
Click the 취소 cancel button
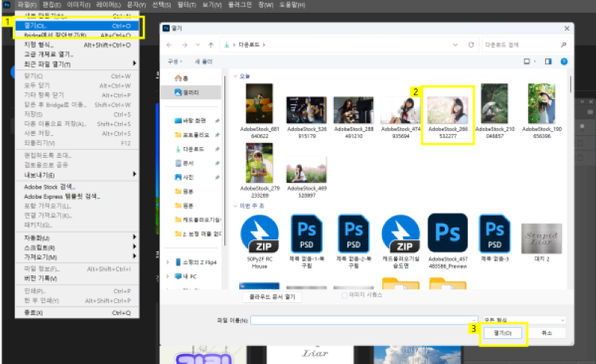pyautogui.click(x=547, y=333)
